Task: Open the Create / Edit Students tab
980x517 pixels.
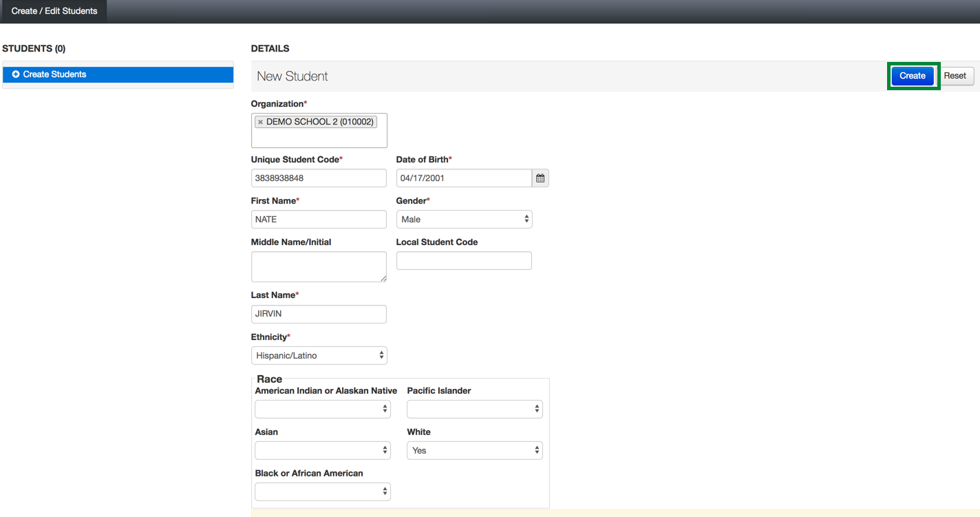Action: click(54, 11)
